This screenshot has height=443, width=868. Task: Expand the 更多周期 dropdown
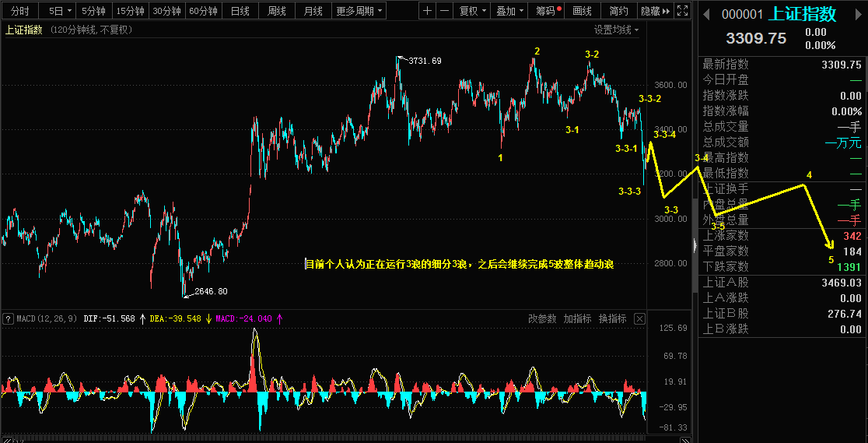359,11
